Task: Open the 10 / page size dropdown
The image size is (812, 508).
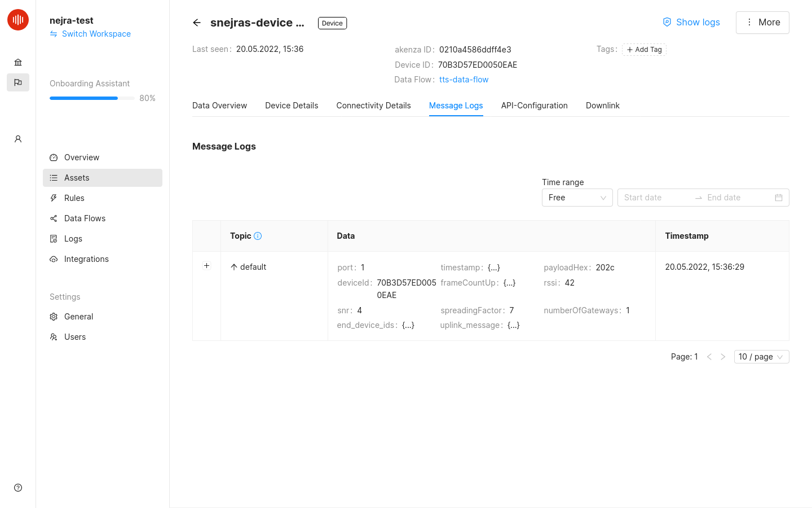Action: click(761, 357)
